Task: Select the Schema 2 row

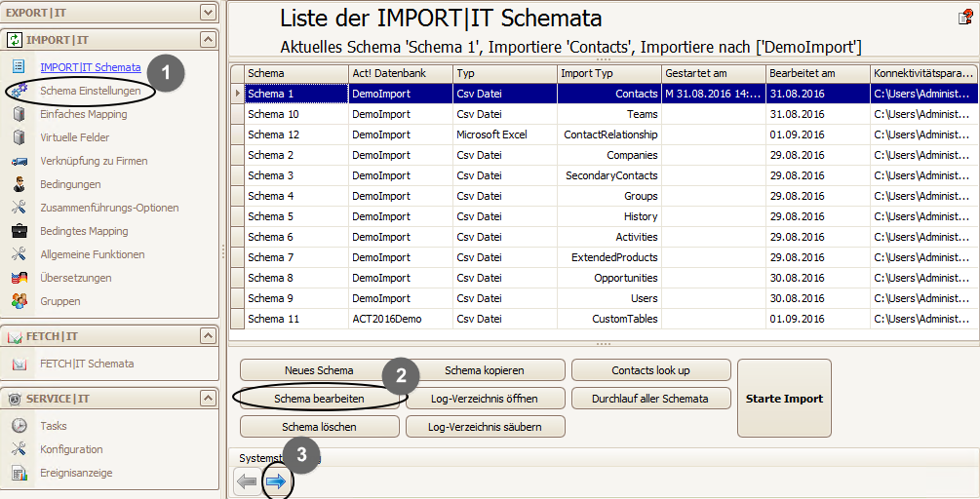Action: tap(605, 155)
